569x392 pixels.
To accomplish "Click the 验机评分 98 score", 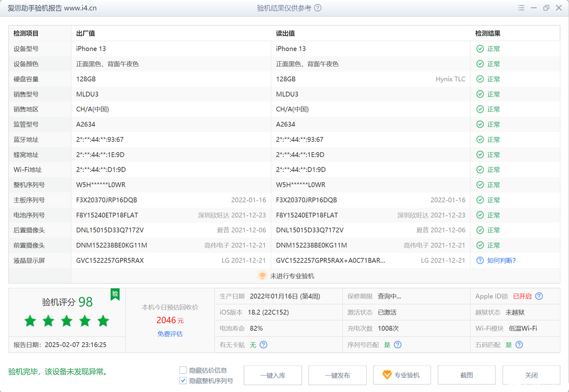I will pos(67,302).
